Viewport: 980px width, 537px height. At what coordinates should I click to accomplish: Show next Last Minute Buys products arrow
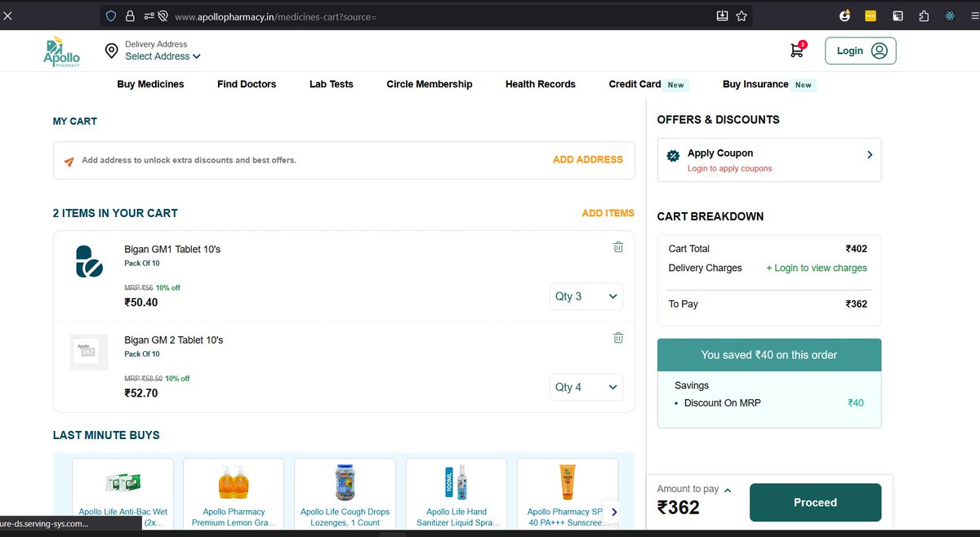click(614, 512)
